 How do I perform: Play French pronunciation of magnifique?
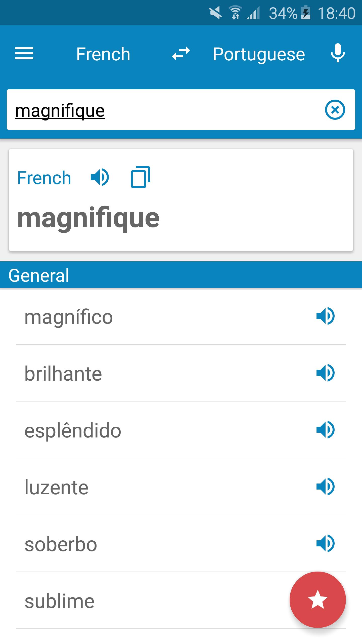100,177
